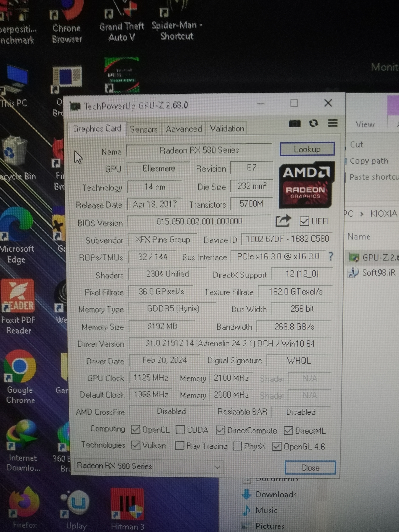Click the Lookup button
Screen dimensions: 399x532
[x=307, y=149]
